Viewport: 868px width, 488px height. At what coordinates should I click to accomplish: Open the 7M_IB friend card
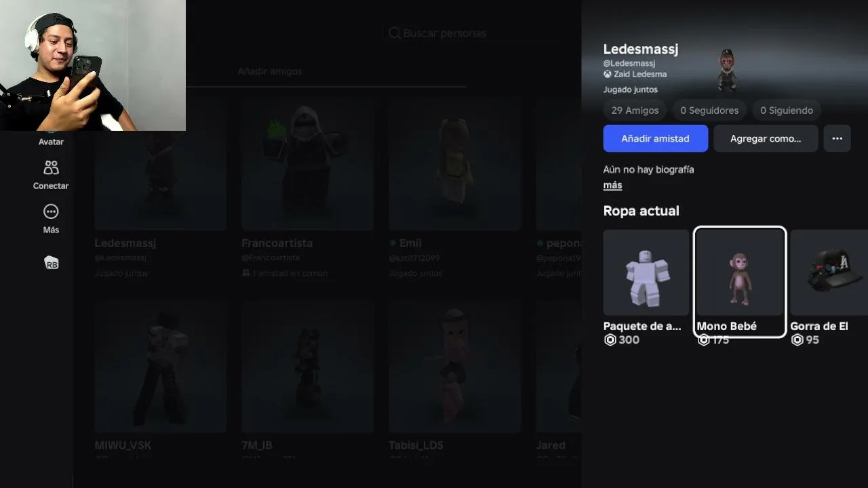click(307, 380)
